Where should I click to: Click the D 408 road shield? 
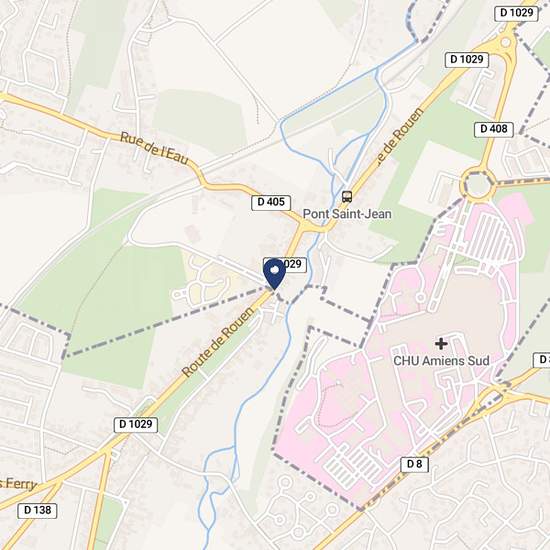(x=494, y=129)
